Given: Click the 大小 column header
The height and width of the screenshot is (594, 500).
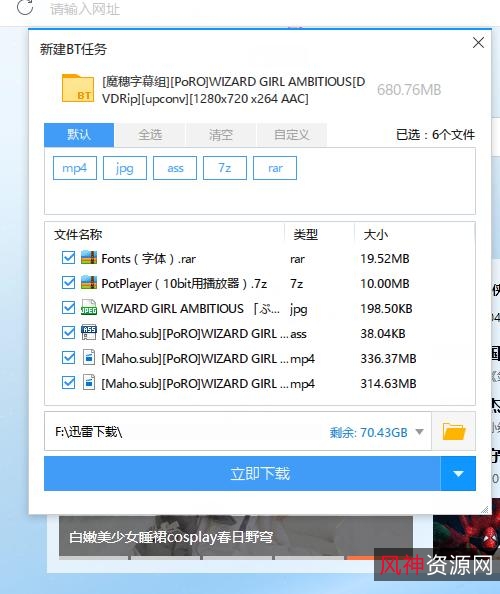Looking at the screenshot, I should click(x=375, y=234).
